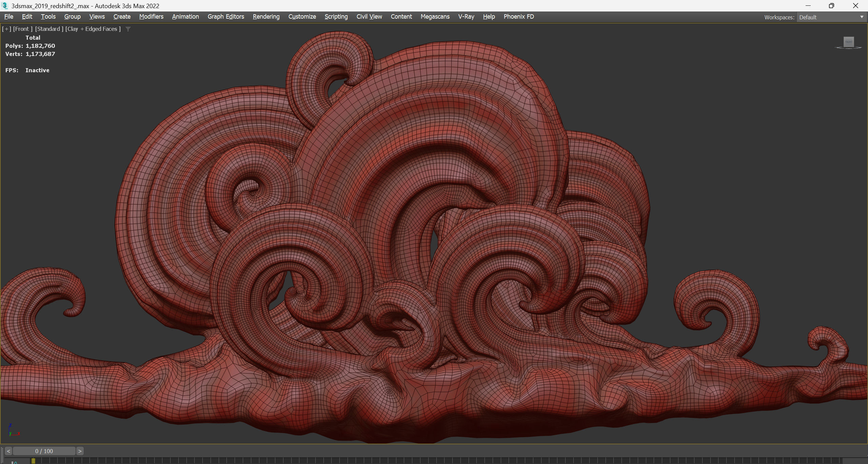The image size is (868, 464).
Task: Open the Rendering menu
Action: [266, 17]
